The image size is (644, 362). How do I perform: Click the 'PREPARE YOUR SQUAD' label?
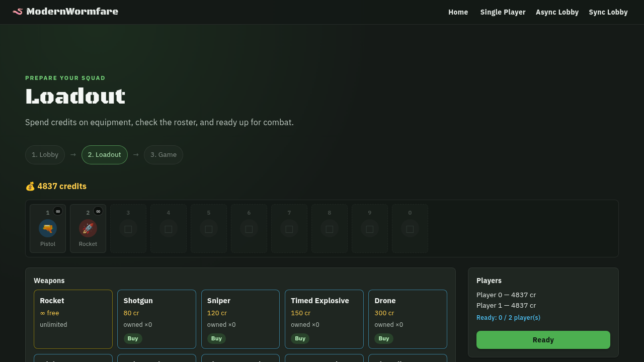pyautogui.click(x=65, y=78)
